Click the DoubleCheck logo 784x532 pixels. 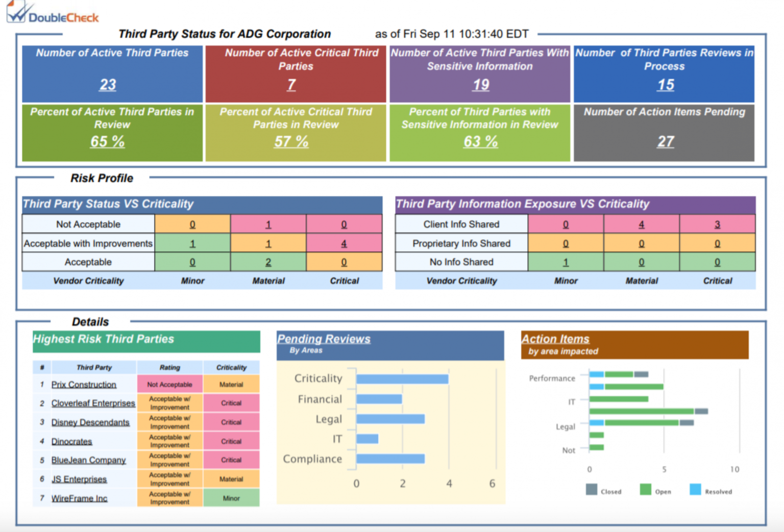click(x=53, y=12)
